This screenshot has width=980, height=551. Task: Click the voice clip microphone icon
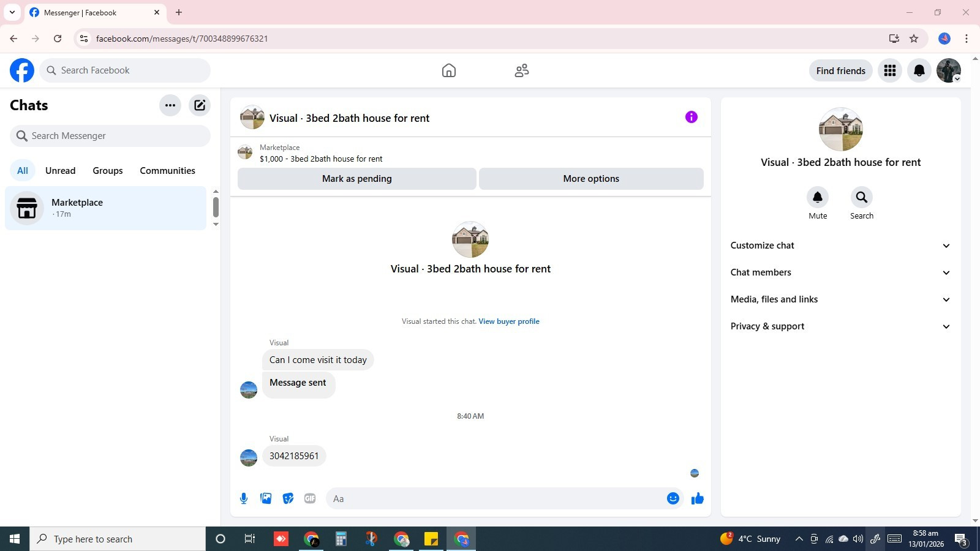tap(244, 498)
